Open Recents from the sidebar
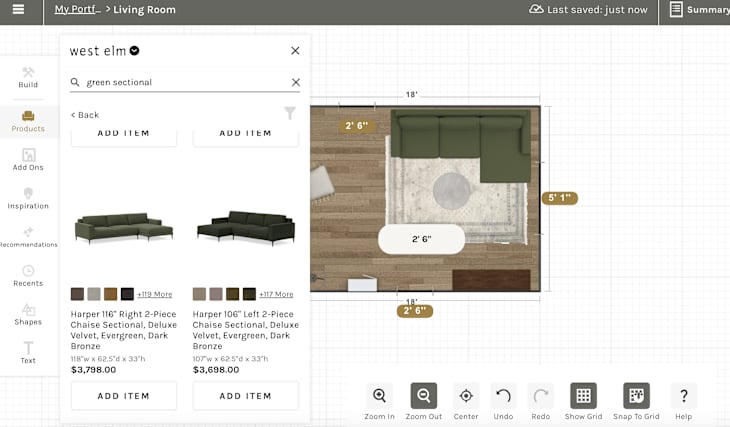Viewport: 730px width, 427px height. [28, 275]
